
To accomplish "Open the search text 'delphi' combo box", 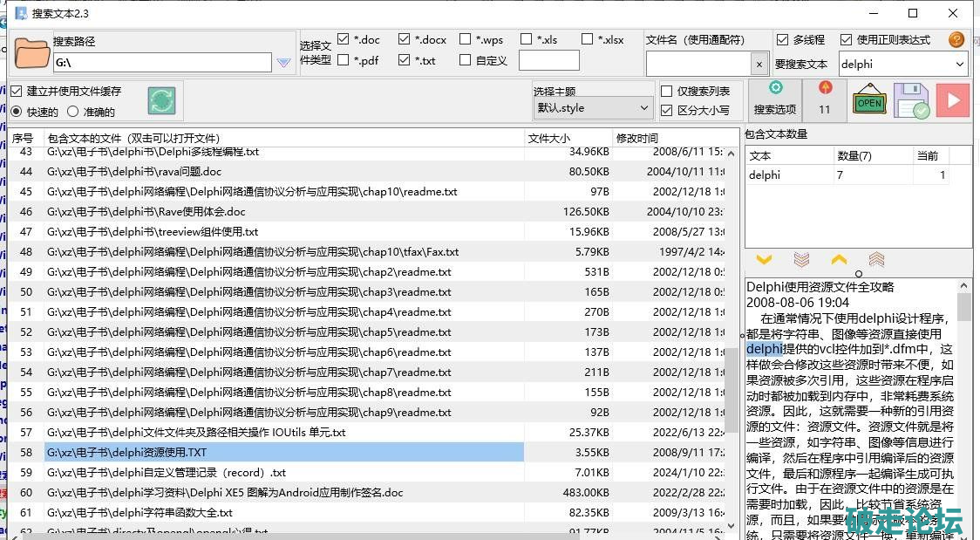I will [x=960, y=64].
